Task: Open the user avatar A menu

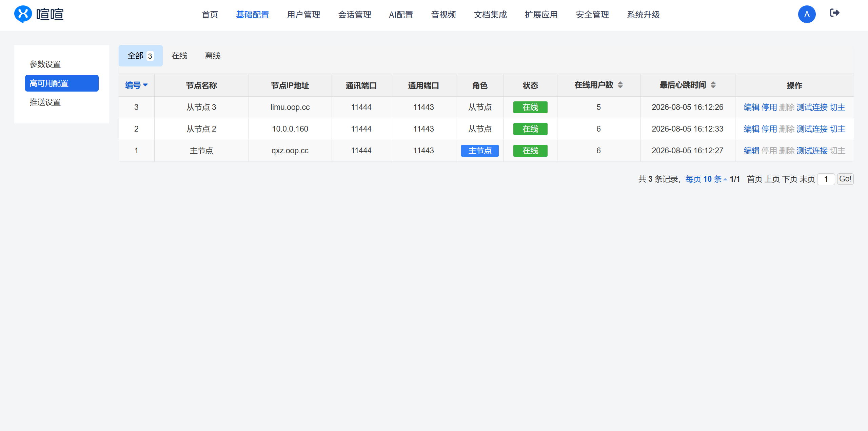Action: (x=807, y=14)
